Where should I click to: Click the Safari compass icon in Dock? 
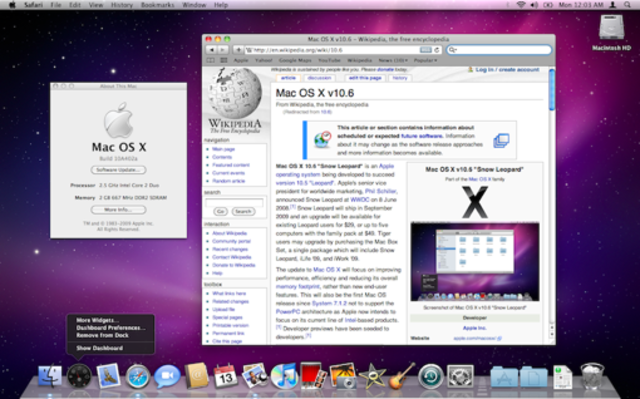[x=137, y=376]
